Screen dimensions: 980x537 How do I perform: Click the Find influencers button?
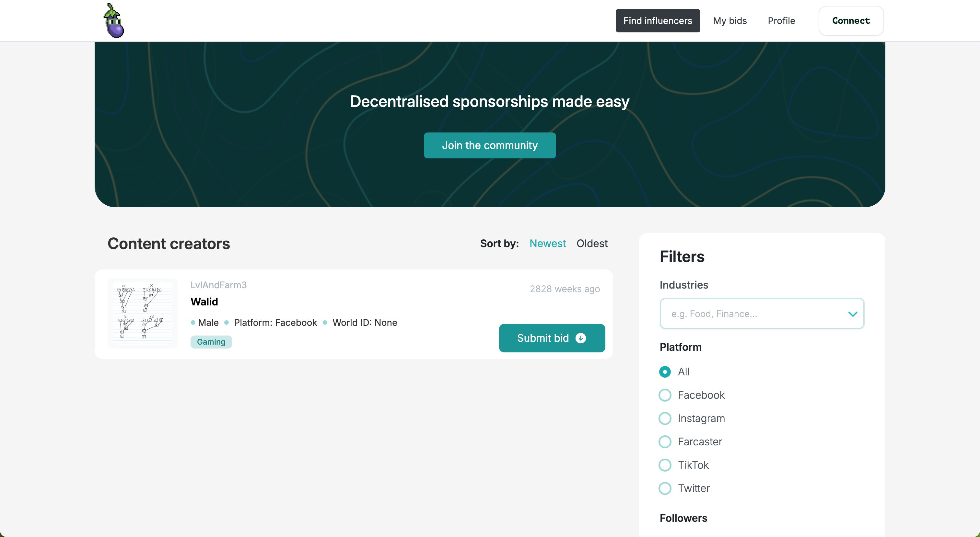click(658, 20)
